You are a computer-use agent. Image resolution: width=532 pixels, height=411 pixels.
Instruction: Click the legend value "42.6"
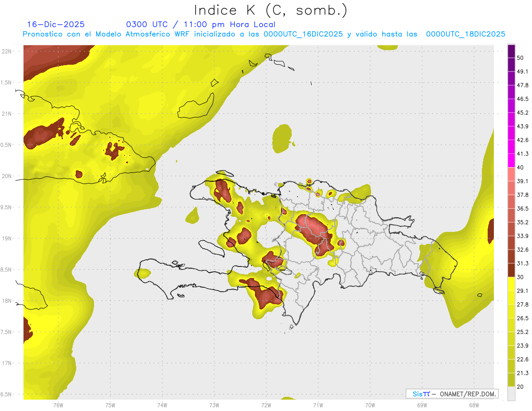coord(523,140)
